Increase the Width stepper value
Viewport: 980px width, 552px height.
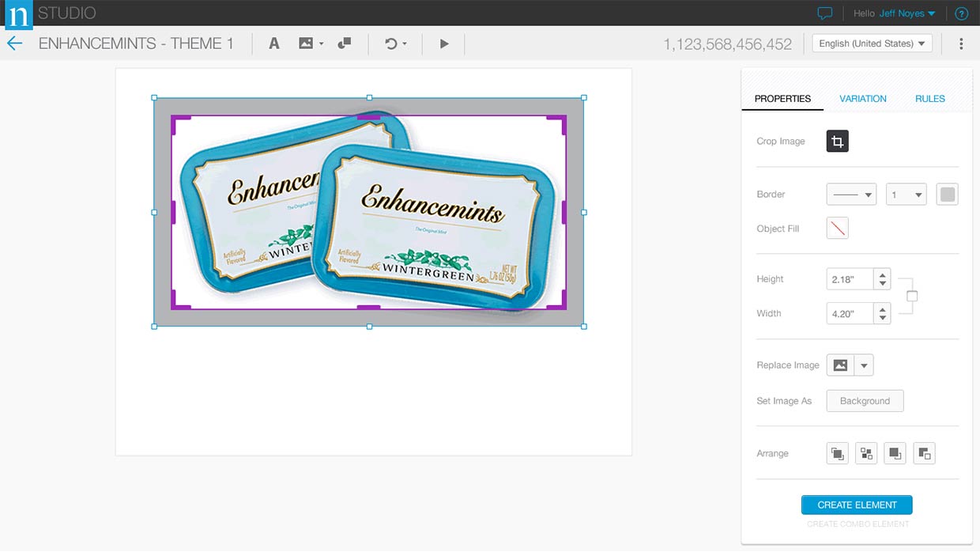click(883, 309)
